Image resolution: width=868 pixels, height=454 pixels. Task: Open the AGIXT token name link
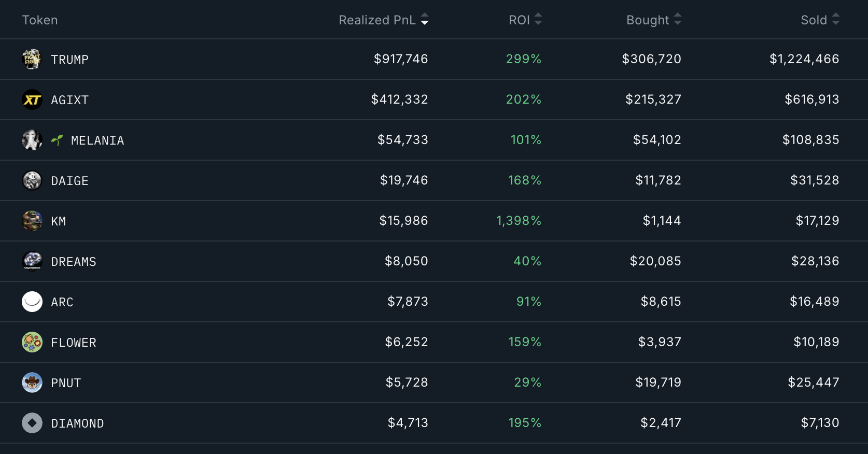click(x=69, y=100)
